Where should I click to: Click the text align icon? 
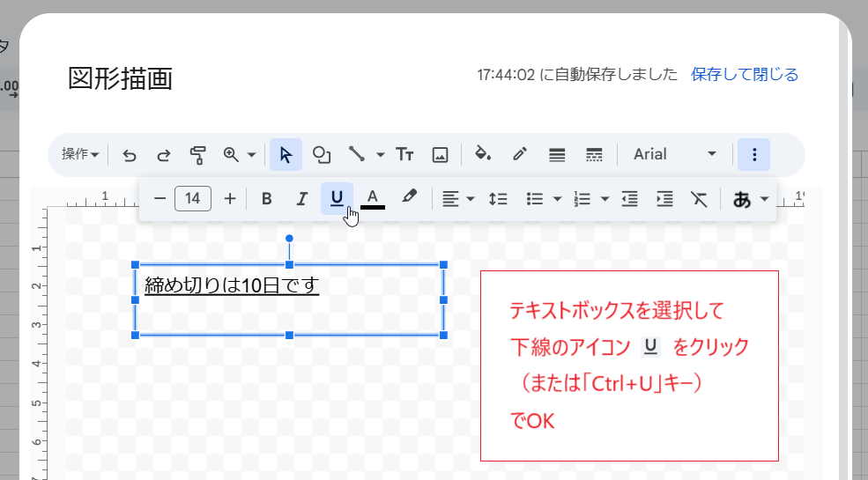[450, 199]
